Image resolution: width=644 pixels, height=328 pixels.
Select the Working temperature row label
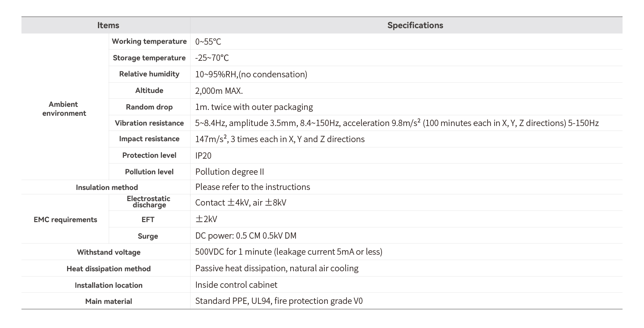pos(149,42)
